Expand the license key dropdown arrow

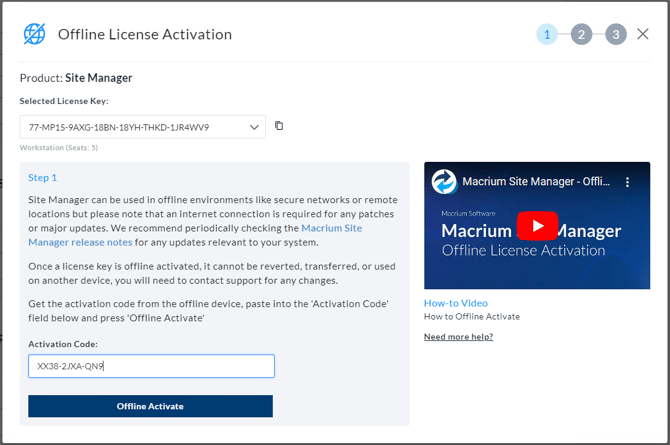click(254, 127)
